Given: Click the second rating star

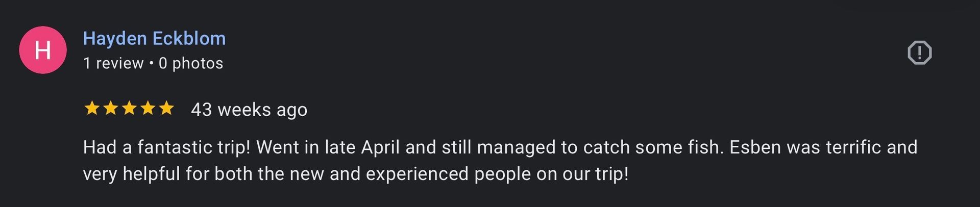Looking at the screenshot, I should pos(111,108).
